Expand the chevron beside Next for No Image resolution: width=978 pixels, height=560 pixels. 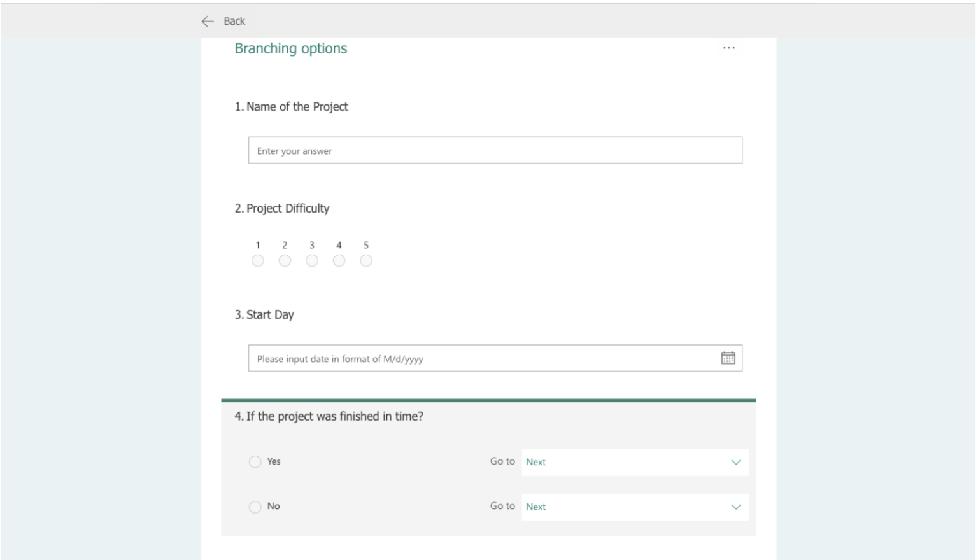coord(735,507)
